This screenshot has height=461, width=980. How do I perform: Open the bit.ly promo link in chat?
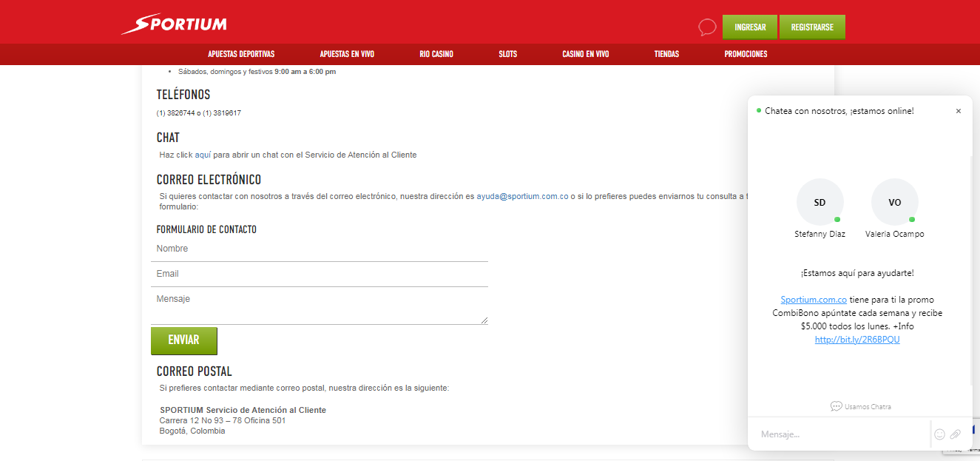857,340
